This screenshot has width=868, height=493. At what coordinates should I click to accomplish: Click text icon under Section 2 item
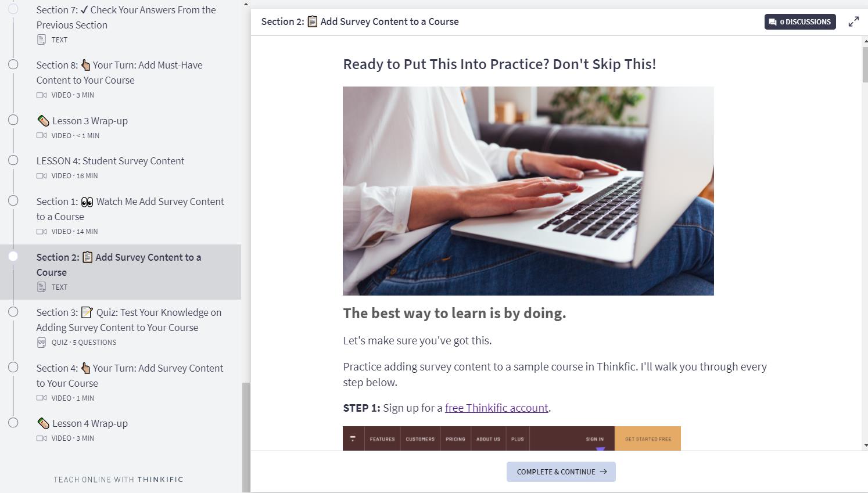tap(41, 287)
